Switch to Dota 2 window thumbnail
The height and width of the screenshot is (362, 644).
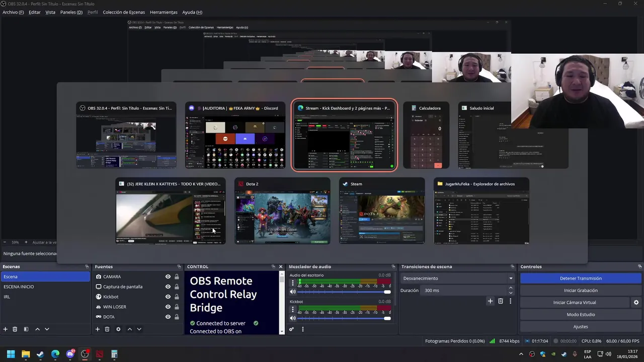282,211
